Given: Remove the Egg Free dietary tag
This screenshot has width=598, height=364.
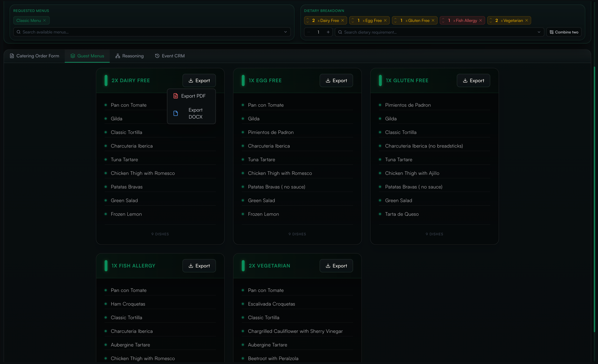Looking at the screenshot, I should [385, 21].
